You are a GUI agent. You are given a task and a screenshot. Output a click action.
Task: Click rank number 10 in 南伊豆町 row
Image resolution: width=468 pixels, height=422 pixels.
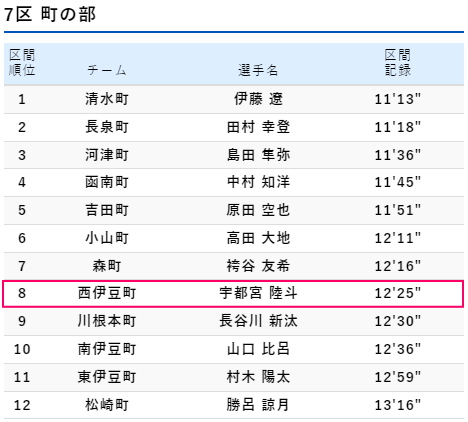pos(22,349)
